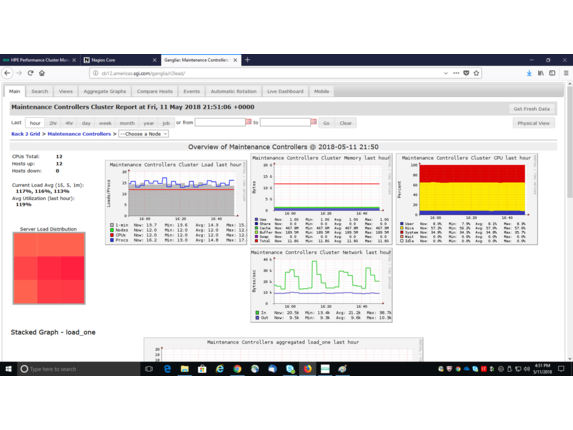Launch Microsoft Edge from taskbar
This screenshot has height=430, width=573.
(167, 369)
